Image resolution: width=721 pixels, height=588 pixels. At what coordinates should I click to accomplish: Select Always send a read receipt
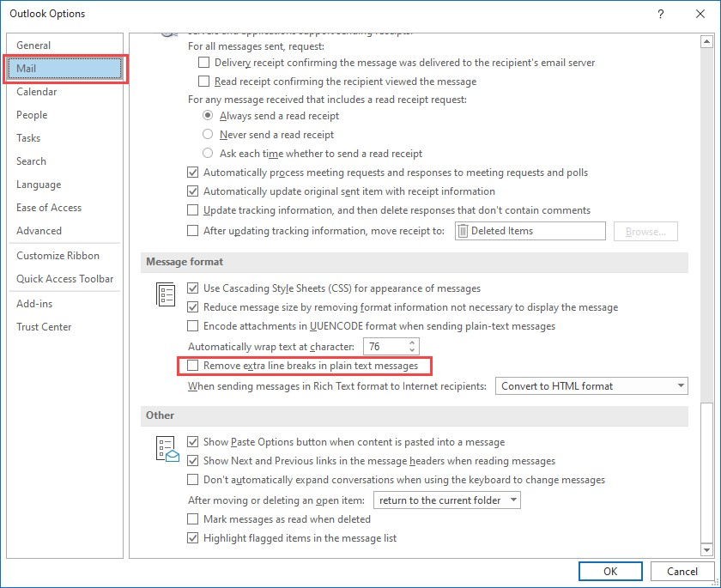(208, 115)
